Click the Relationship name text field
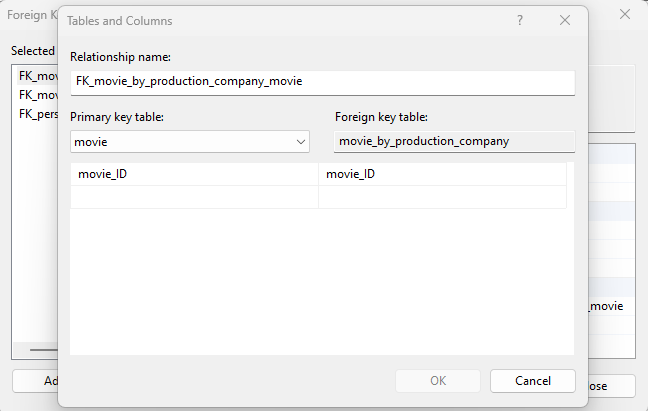The height and width of the screenshot is (411, 648). (x=322, y=82)
